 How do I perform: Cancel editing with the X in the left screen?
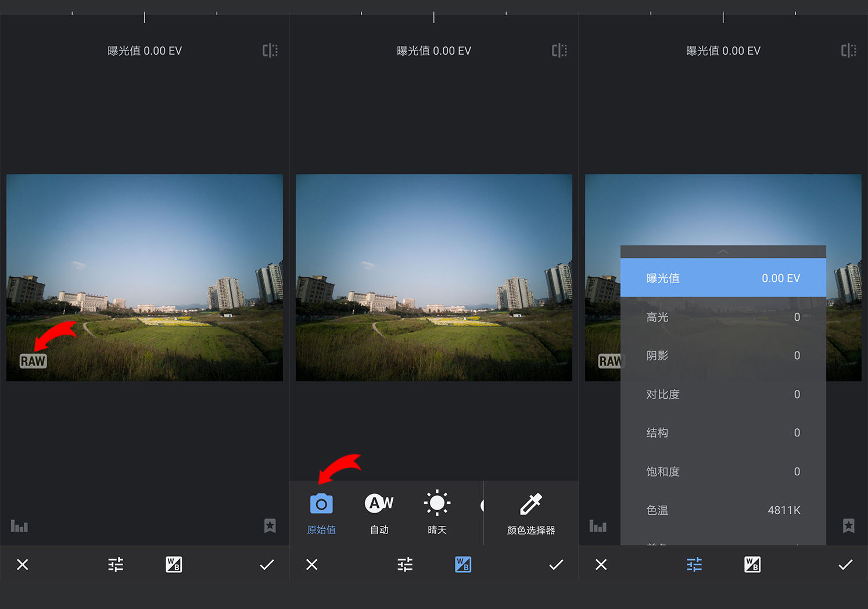pyautogui.click(x=23, y=564)
